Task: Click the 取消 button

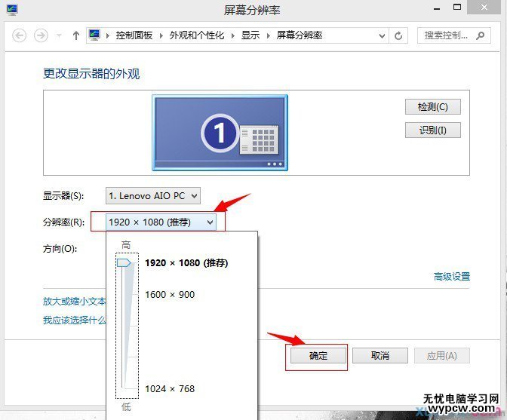Action: point(380,356)
